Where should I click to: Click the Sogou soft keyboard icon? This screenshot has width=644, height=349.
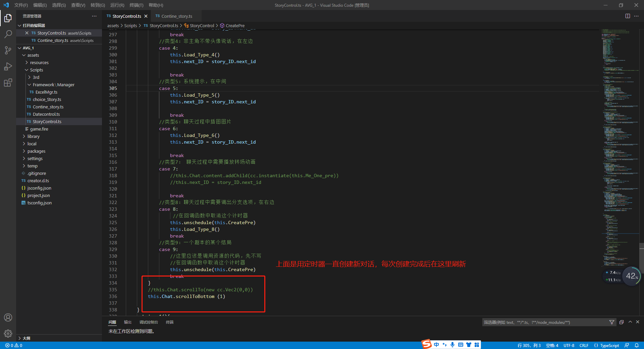point(461,345)
